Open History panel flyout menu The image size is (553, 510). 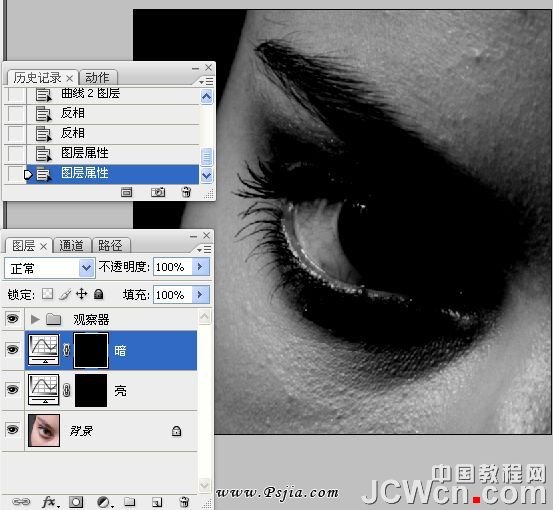(x=206, y=81)
